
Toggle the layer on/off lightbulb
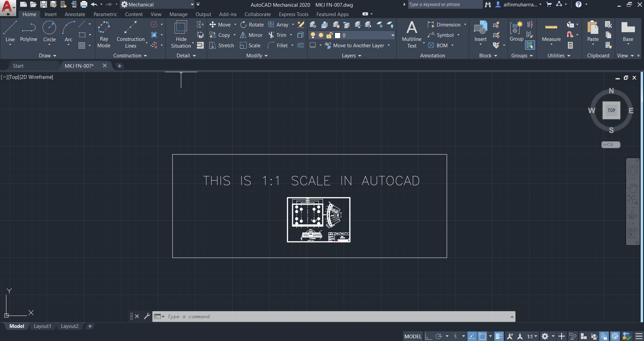312,35
